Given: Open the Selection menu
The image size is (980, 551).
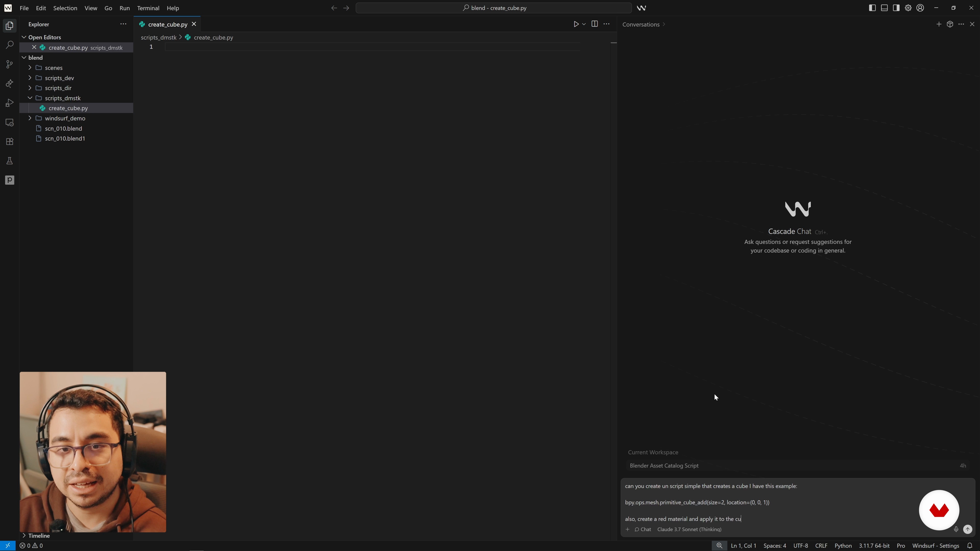Looking at the screenshot, I should (65, 8).
